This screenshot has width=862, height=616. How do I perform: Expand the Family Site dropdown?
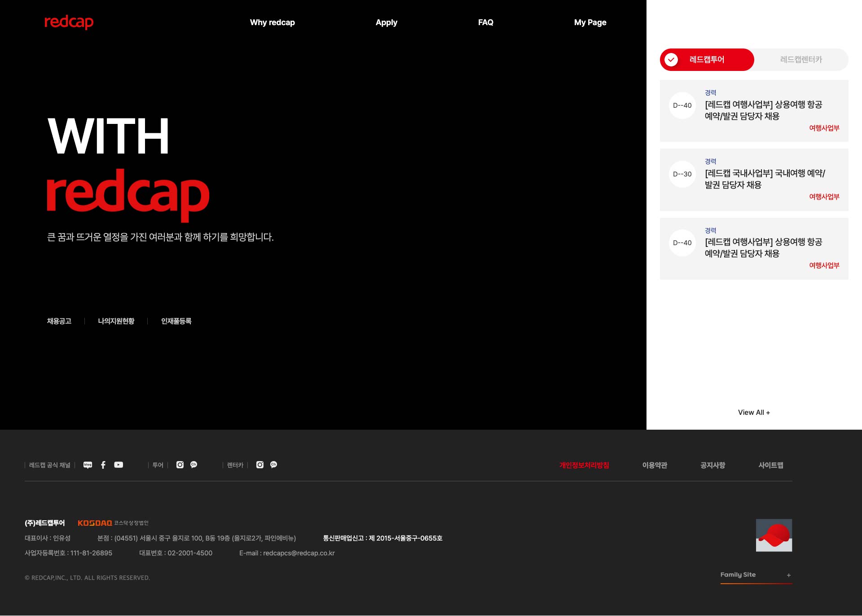pos(738,575)
